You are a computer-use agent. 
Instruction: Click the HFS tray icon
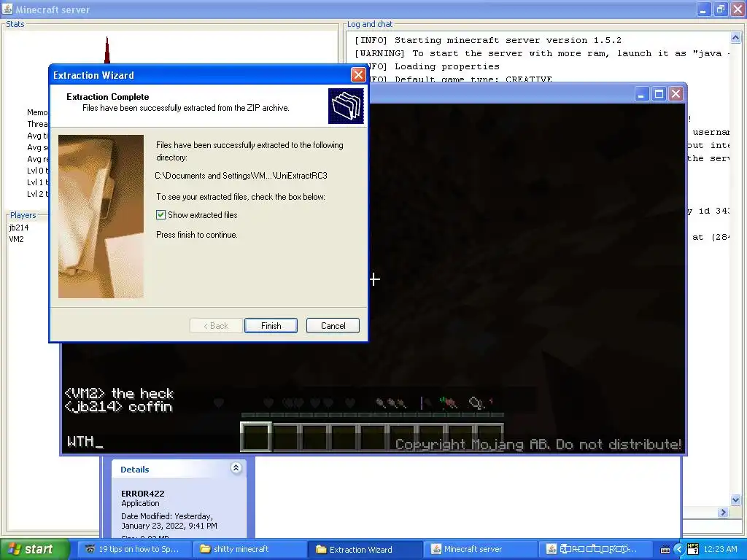pos(693,549)
